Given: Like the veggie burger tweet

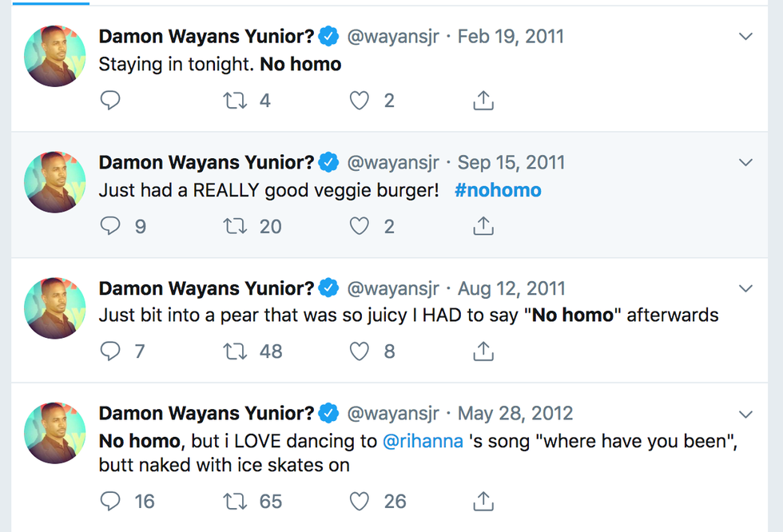Looking at the screenshot, I should (360, 226).
